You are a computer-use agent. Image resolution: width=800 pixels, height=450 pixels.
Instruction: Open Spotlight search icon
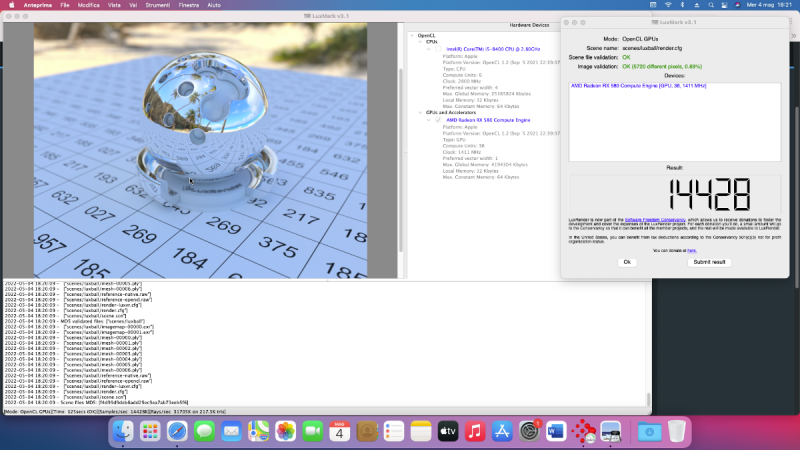point(711,5)
